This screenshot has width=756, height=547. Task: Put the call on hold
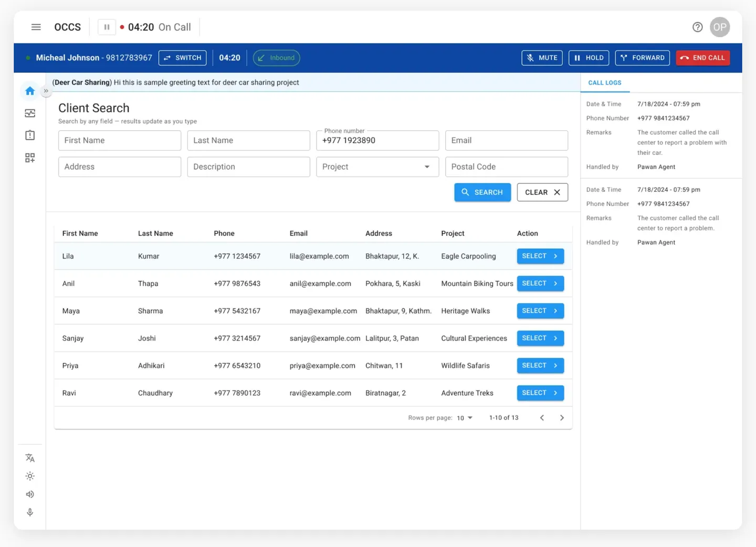click(x=589, y=58)
